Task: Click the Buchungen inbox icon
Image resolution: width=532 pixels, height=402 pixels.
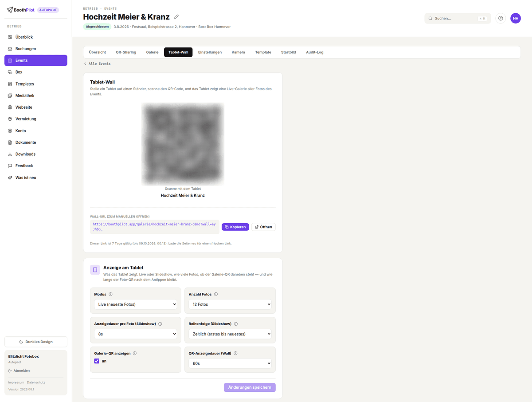Action: tap(10, 49)
